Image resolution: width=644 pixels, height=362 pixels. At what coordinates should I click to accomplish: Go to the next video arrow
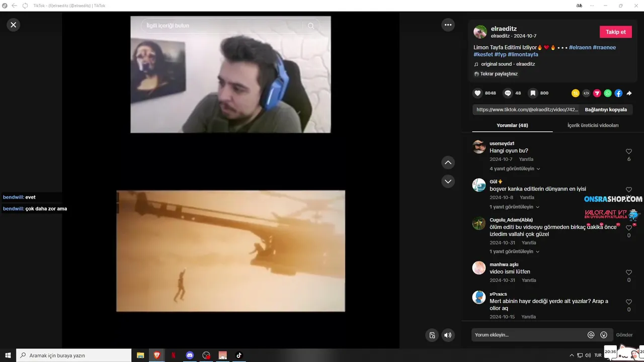(448, 181)
